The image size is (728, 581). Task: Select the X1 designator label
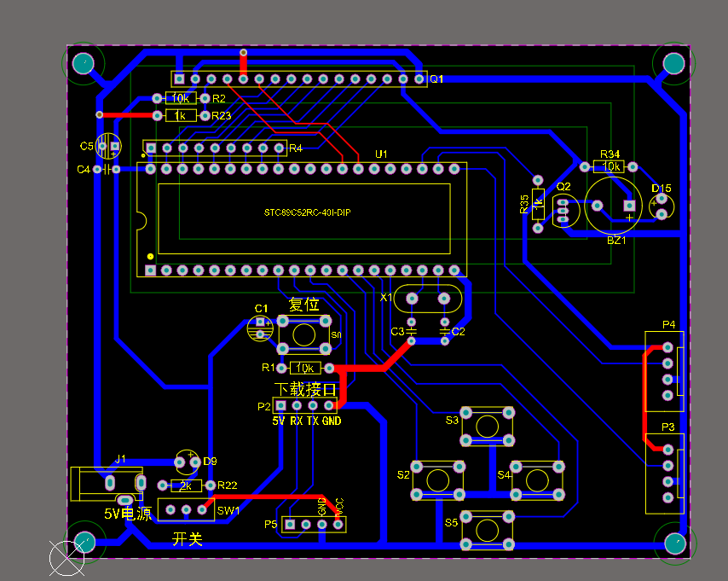[x=386, y=298]
